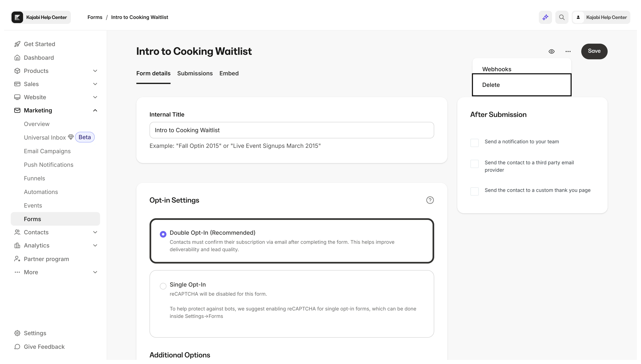Screen dimensions: 641x364
Task: Click the Internal Title input field
Action: (291, 130)
